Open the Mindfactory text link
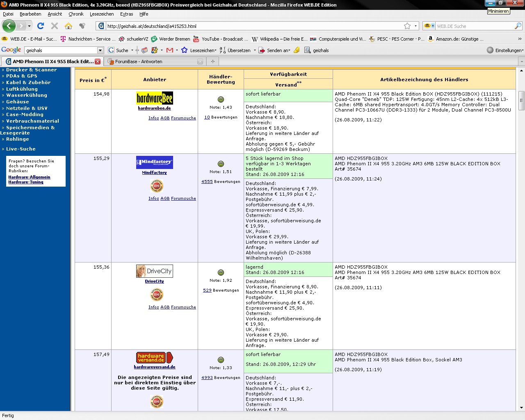 tap(155, 173)
